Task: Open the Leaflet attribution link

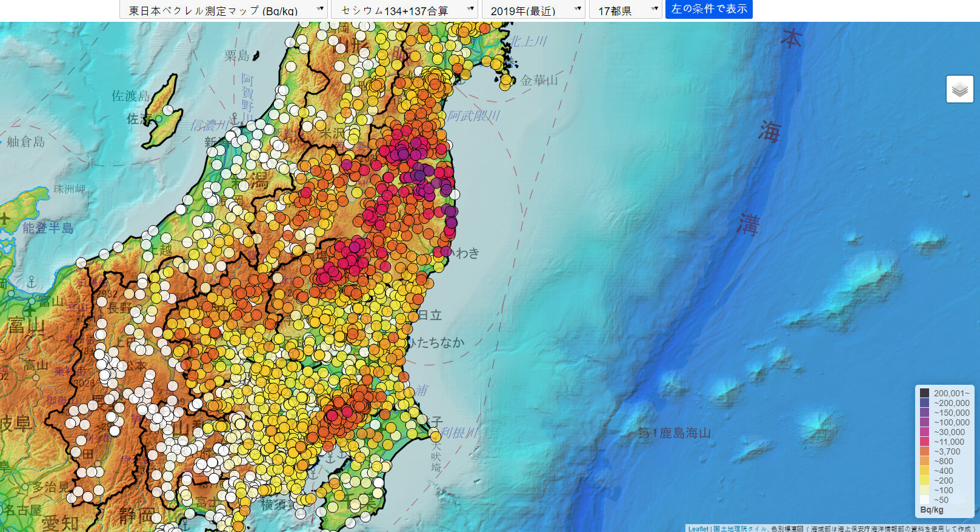Action: coord(698,528)
